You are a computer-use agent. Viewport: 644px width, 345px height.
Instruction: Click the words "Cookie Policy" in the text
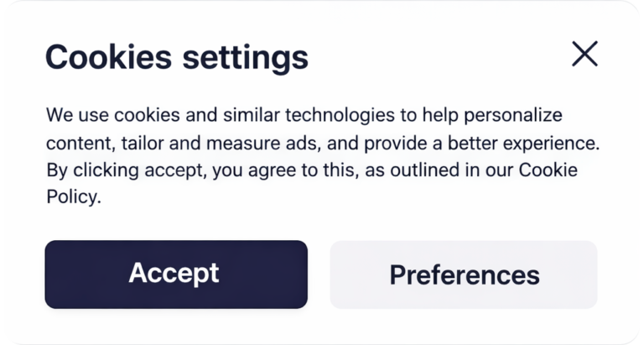coord(548,170)
